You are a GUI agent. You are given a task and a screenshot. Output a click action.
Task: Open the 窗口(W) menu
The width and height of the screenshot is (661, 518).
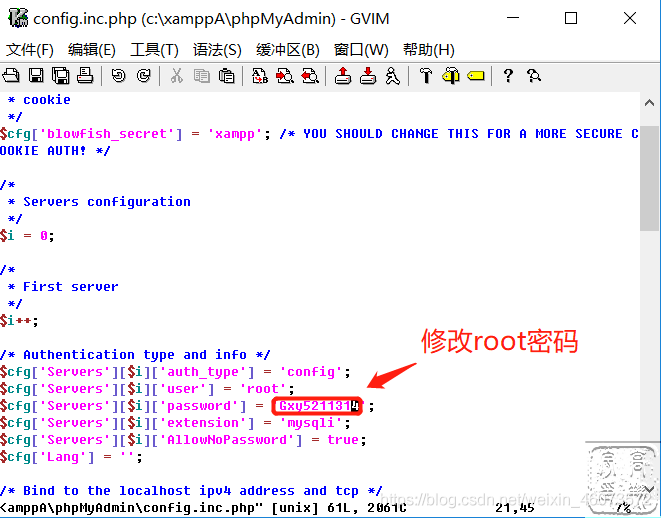pos(361,50)
